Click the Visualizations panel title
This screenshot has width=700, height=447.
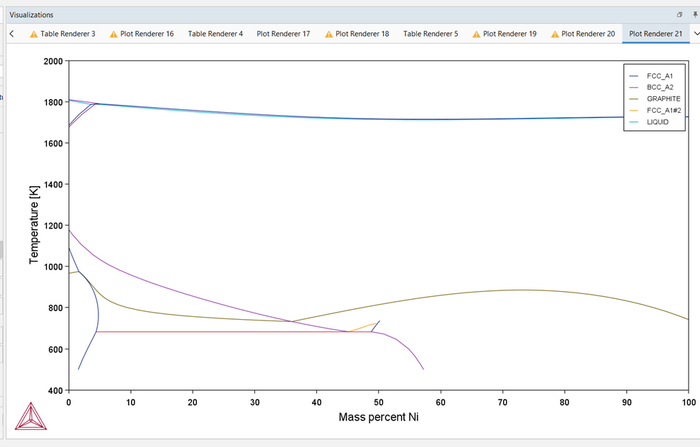31,15
